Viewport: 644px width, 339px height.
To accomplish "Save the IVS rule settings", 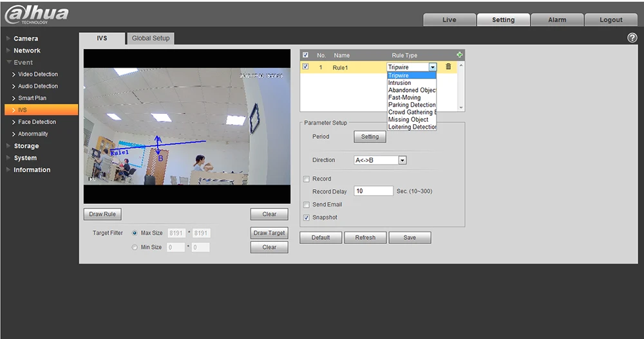I will (x=410, y=237).
